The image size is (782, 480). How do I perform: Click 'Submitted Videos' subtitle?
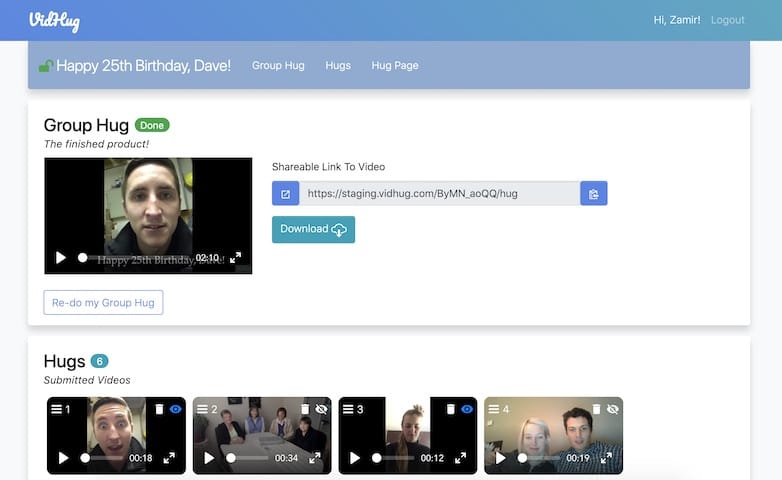87,380
